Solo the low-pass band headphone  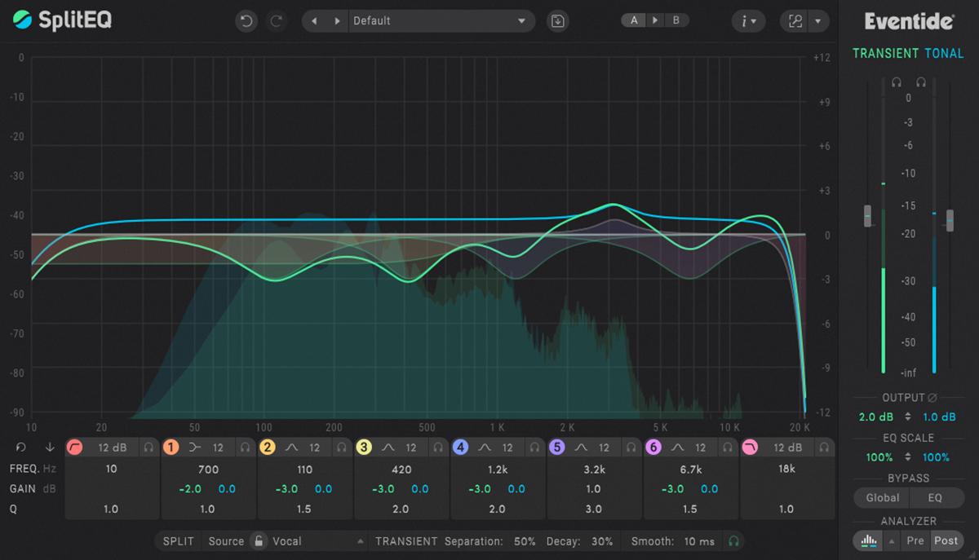[x=824, y=448]
